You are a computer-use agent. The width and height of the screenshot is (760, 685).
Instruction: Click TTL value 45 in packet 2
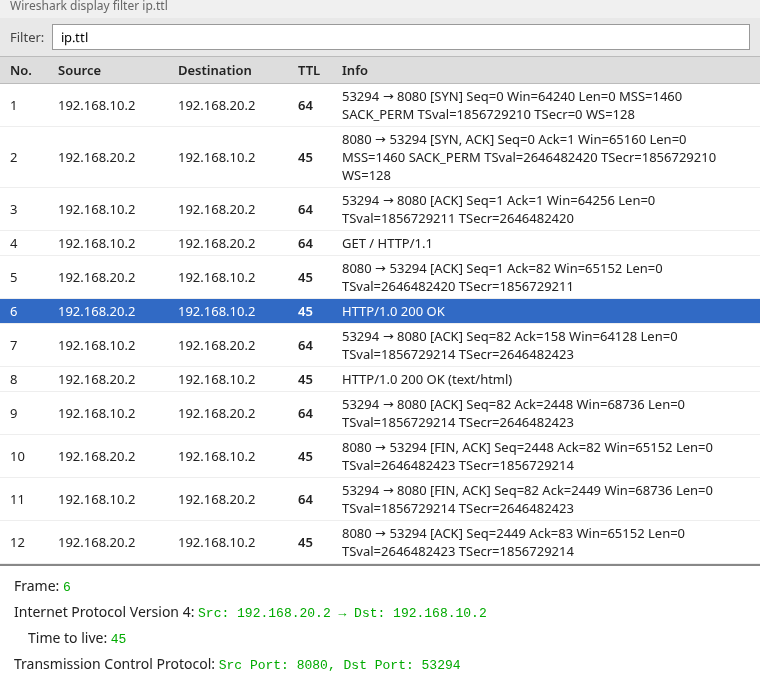305,158
